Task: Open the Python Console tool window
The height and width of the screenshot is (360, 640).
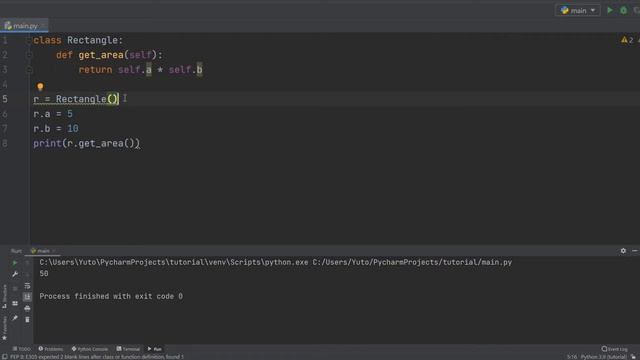Action: tap(90, 349)
